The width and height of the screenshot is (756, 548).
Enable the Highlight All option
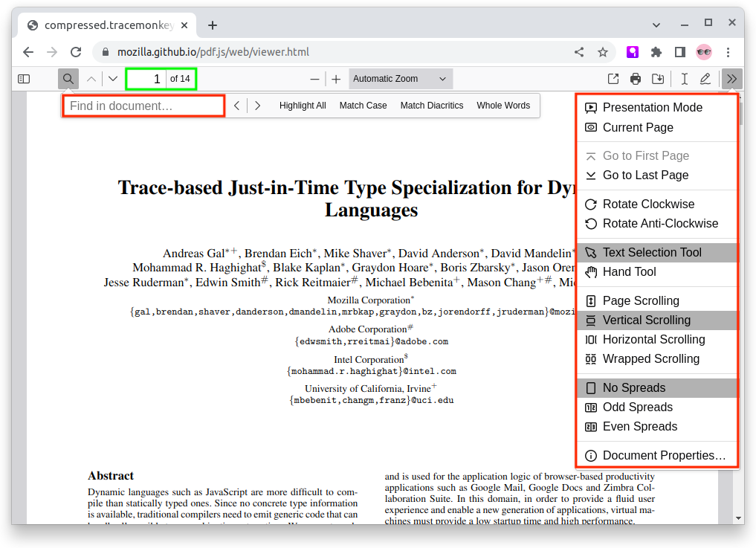coord(303,105)
